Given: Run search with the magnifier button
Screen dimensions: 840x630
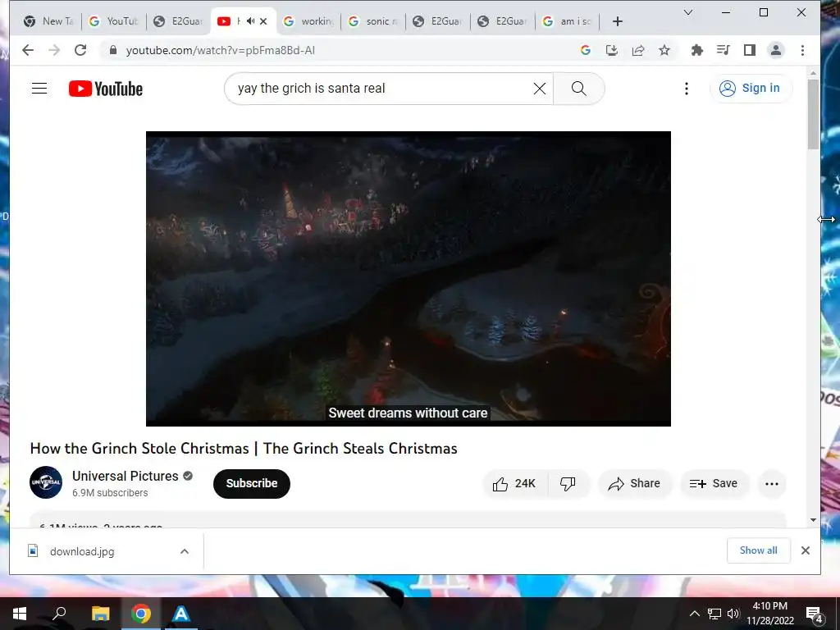Looking at the screenshot, I should coord(578,89).
